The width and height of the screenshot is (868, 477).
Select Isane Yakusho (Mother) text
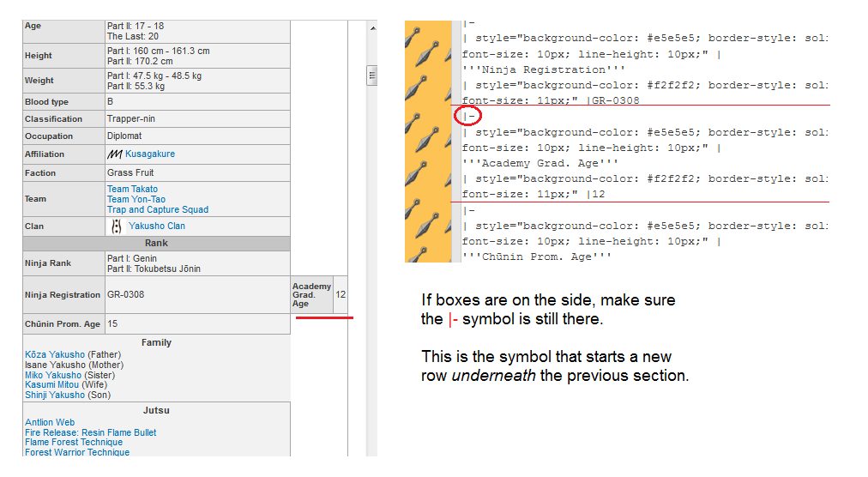coord(74,365)
